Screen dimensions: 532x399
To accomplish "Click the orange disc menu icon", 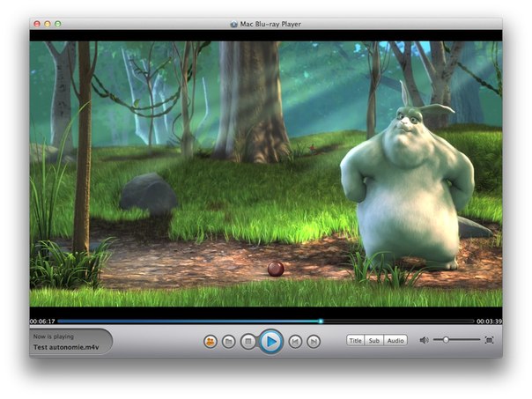I will (x=210, y=341).
